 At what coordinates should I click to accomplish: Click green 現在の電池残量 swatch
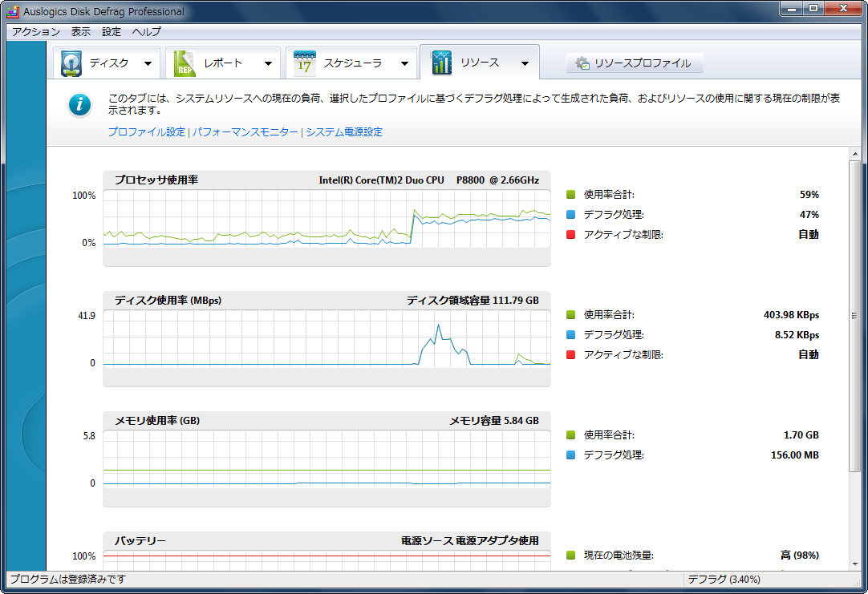tap(571, 556)
